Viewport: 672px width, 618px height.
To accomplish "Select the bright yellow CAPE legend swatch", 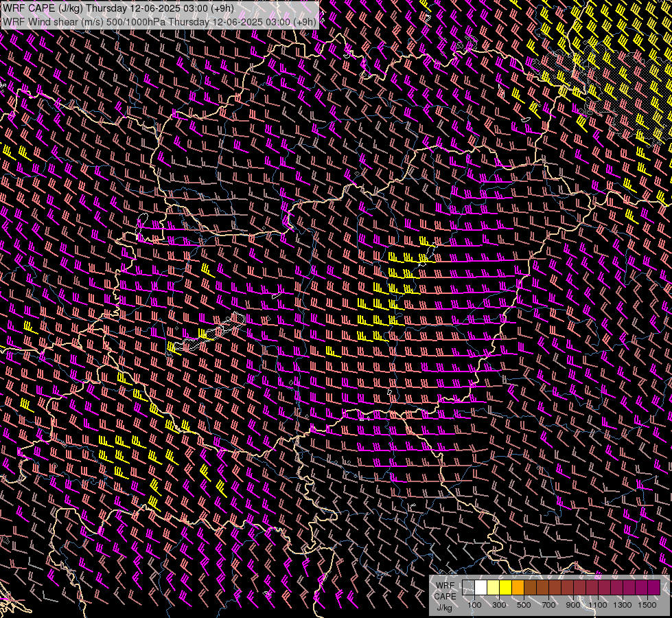I will tap(506, 587).
